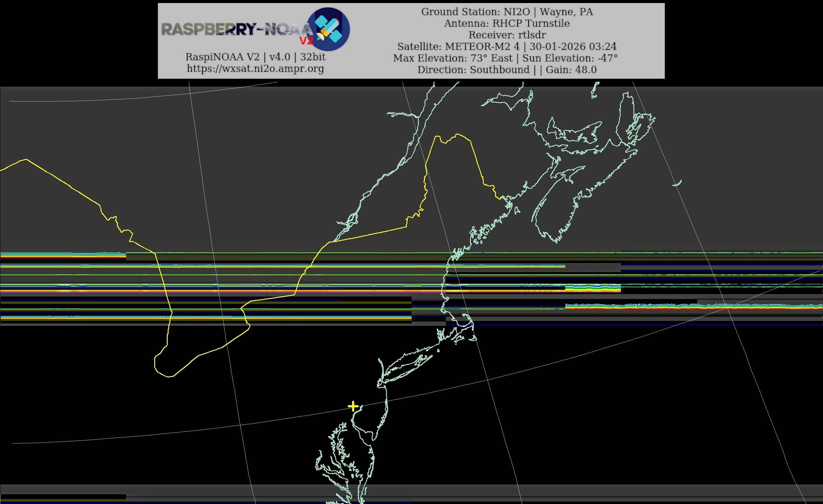This screenshot has height=504, width=823.
Task: Click the Satellite METEOR-M2 4 timestamp line
Action: (507, 46)
